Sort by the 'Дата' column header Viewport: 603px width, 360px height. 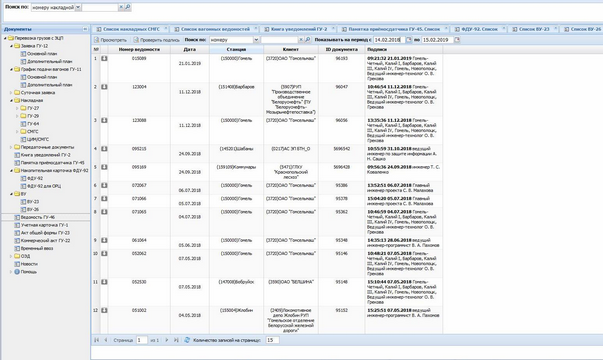point(190,50)
